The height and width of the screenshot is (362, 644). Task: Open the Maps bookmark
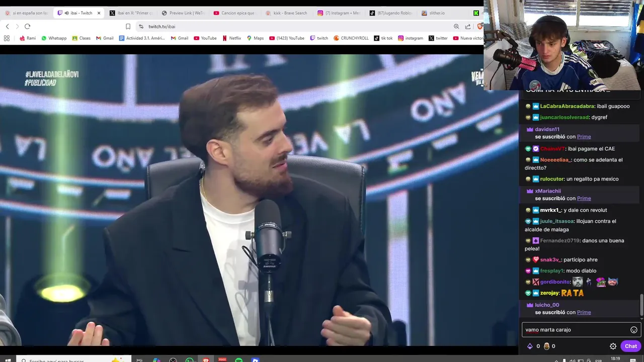[x=255, y=38]
